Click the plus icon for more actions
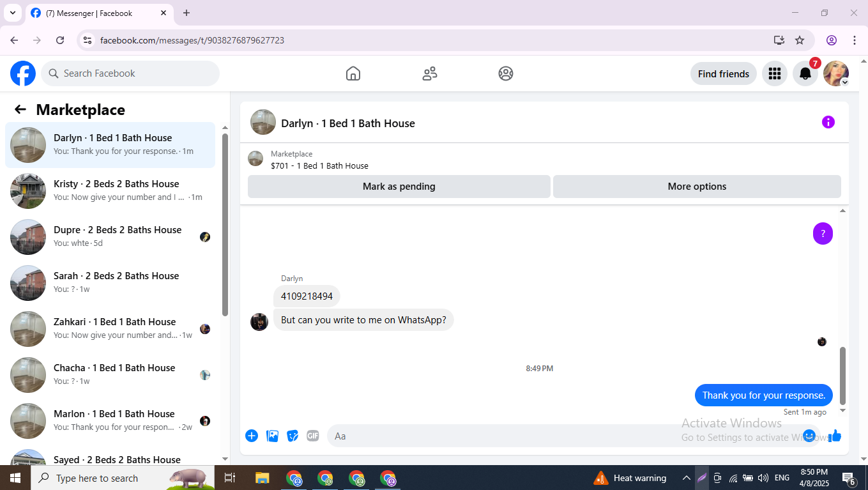Viewport: 868px width, 490px height. (x=252, y=436)
